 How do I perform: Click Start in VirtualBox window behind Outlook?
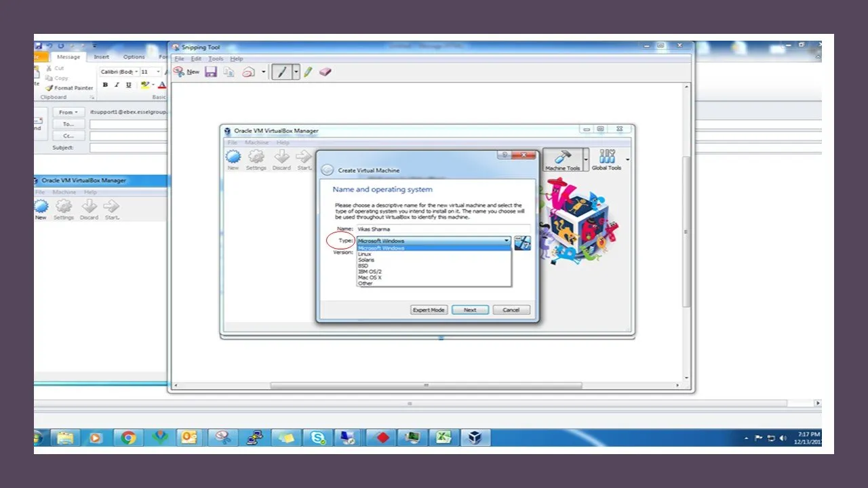(x=112, y=209)
